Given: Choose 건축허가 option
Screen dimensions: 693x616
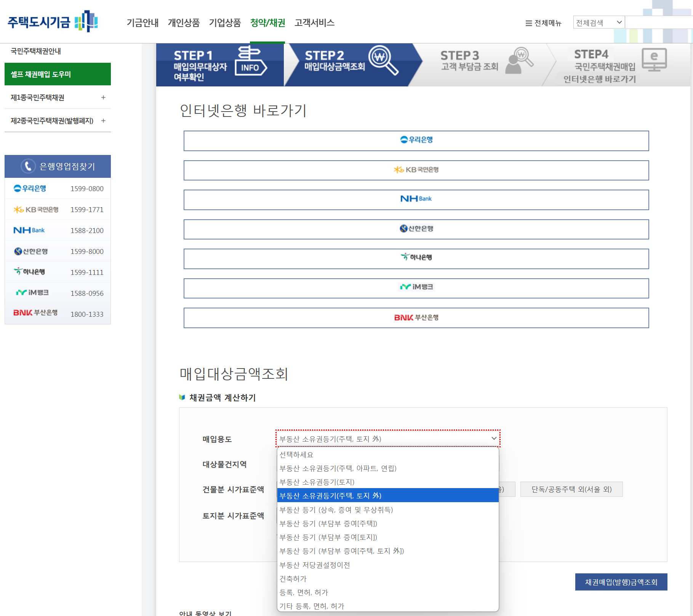Looking at the screenshot, I should click(x=388, y=579).
